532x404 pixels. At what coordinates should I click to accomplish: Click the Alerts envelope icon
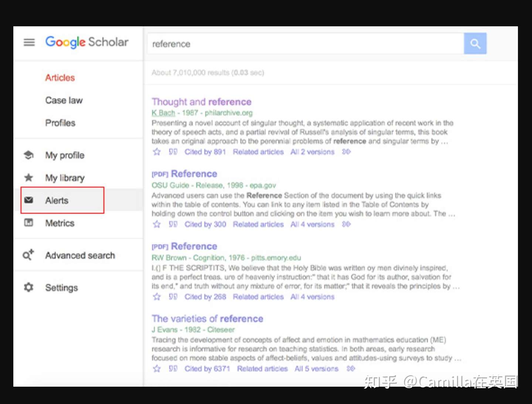(28, 200)
